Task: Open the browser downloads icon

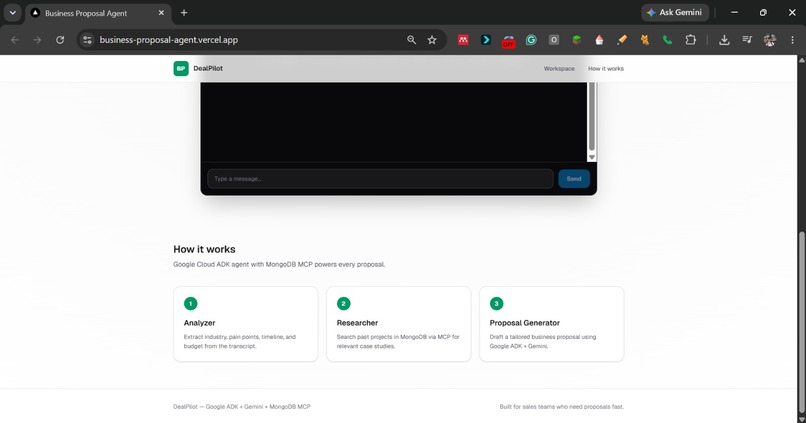Action: (x=724, y=40)
